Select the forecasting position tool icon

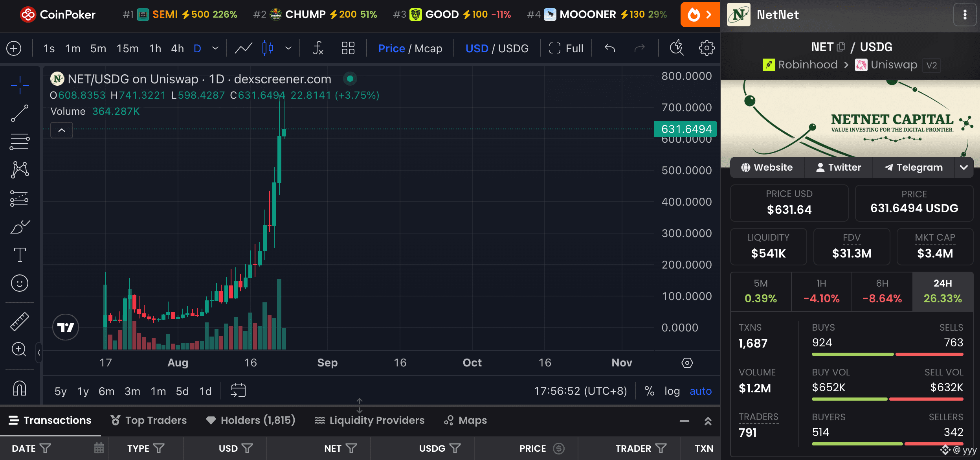pyautogui.click(x=20, y=198)
